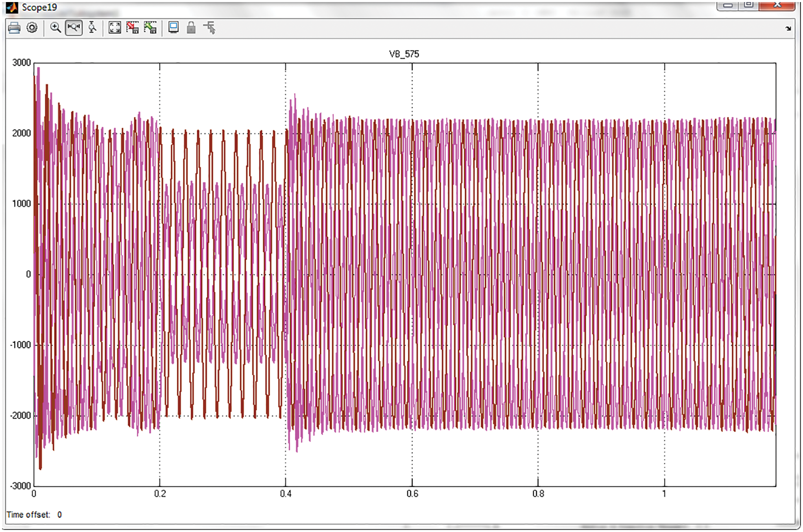The image size is (803, 532).
Task: Minimize the Scope19 window
Action: [728, 5]
